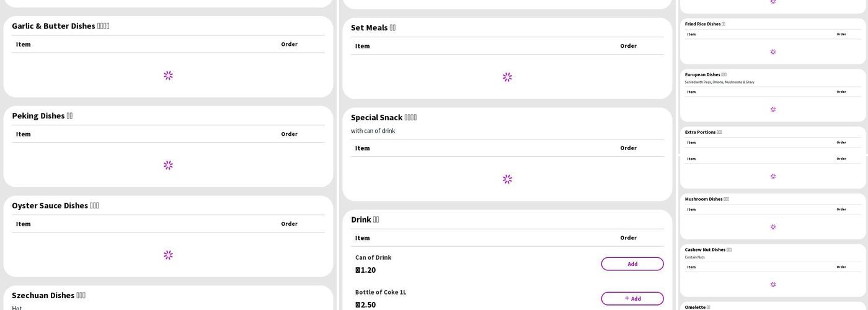Click the Oyster Sauce Dishes loading spinner

click(168, 255)
